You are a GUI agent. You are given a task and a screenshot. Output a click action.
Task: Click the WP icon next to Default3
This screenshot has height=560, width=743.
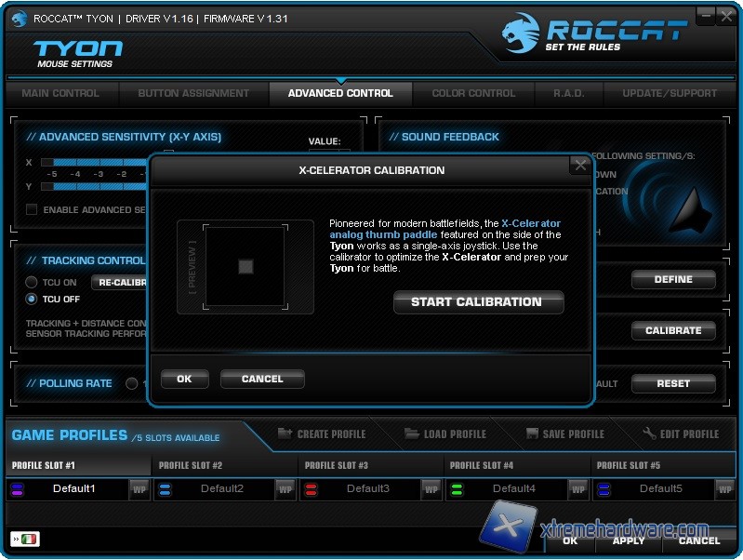point(431,489)
